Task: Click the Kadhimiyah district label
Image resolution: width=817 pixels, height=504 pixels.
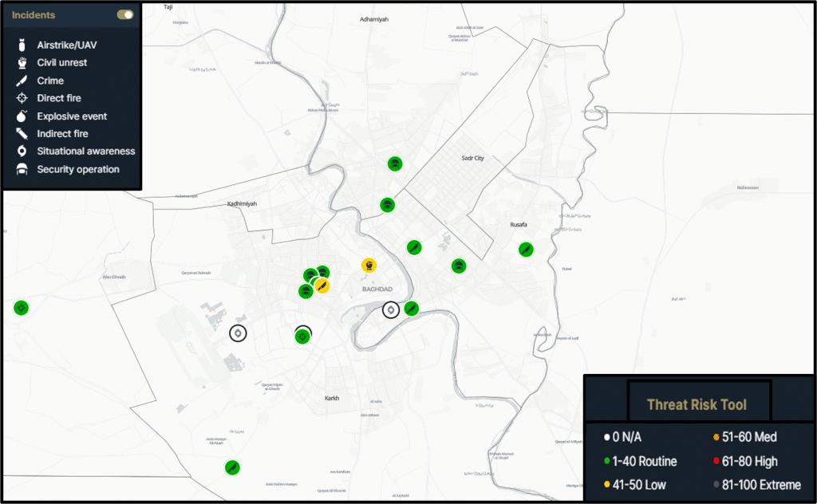Action: (x=242, y=204)
